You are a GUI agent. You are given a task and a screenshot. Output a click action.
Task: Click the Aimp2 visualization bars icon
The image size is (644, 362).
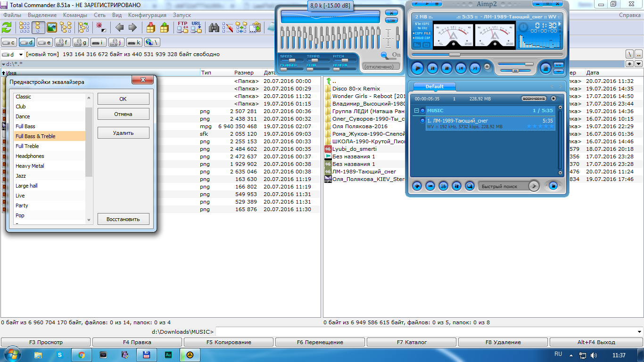[x=417, y=45]
